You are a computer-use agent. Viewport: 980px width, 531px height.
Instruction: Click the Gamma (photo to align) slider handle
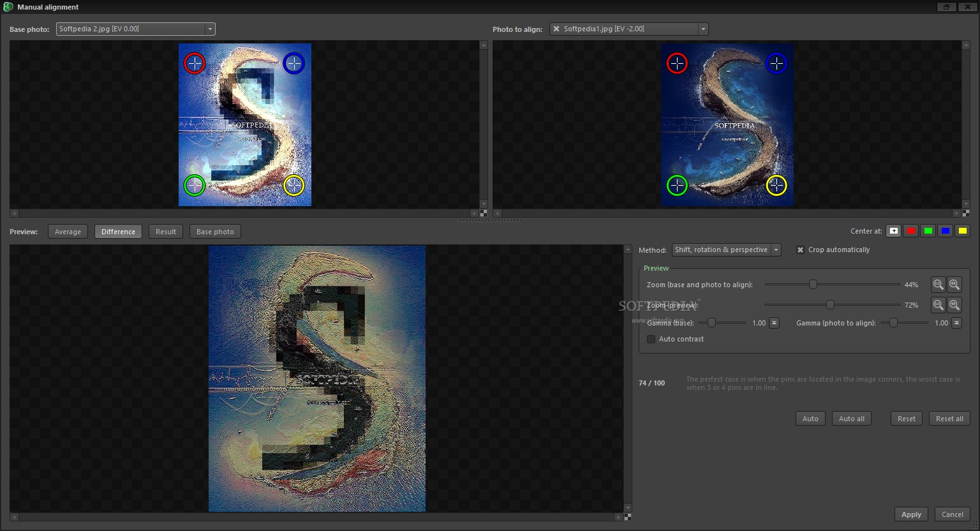[893, 323]
